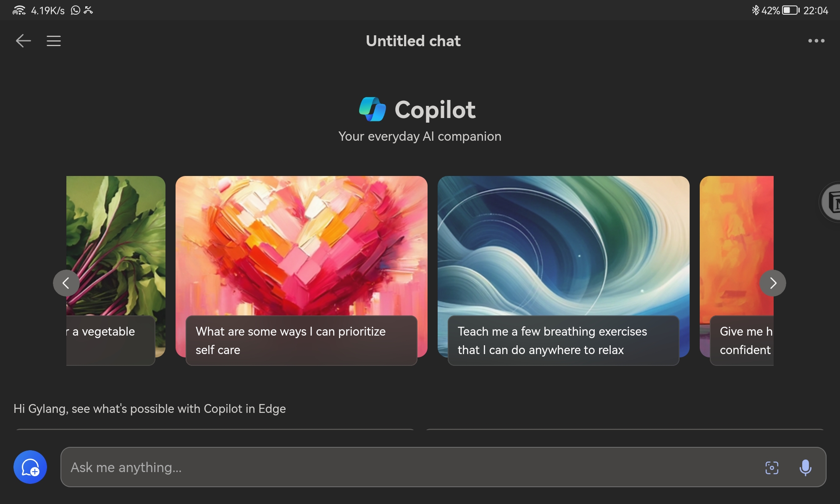This screenshot has width=840, height=504.
Task: Select the 'prioritize self care' prompt
Action: tap(301, 341)
